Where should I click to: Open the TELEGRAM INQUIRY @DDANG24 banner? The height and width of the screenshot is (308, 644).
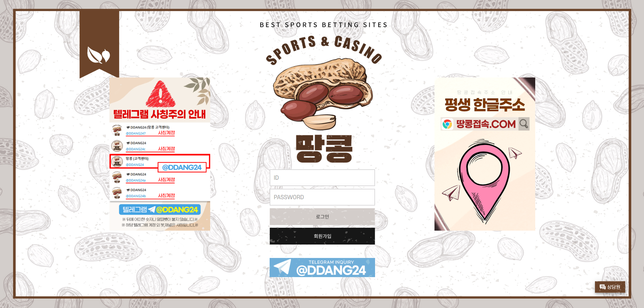[x=322, y=267]
